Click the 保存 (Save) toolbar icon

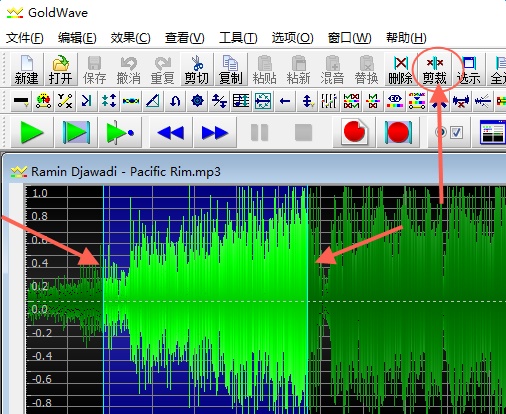tap(94, 69)
